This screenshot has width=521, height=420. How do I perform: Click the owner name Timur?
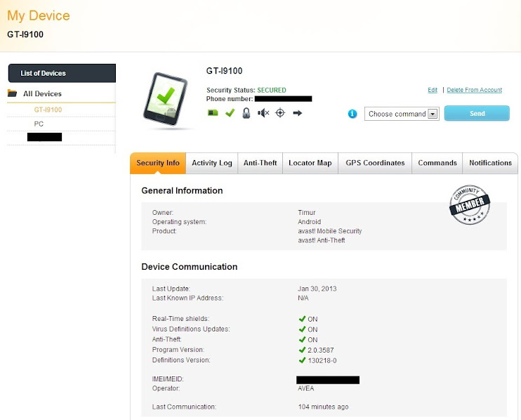click(x=306, y=212)
